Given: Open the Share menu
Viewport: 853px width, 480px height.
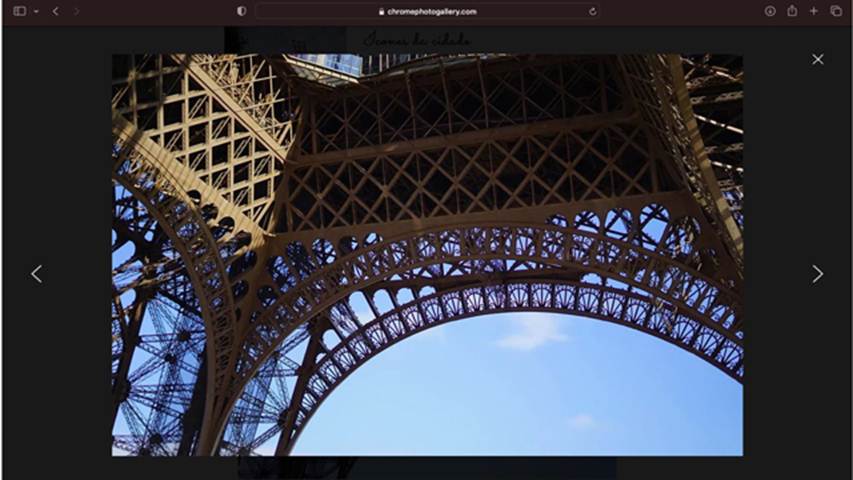Looking at the screenshot, I should point(792,11).
